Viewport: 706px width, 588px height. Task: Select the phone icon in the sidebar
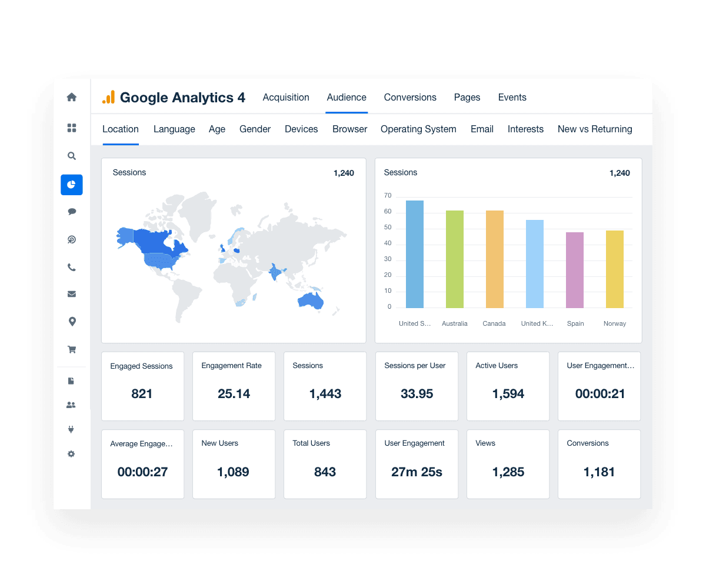(71, 267)
